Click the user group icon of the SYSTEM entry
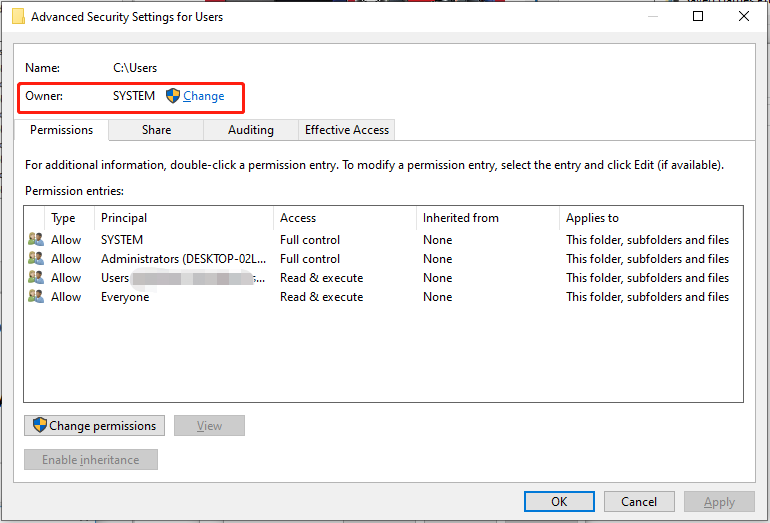 click(x=36, y=240)
